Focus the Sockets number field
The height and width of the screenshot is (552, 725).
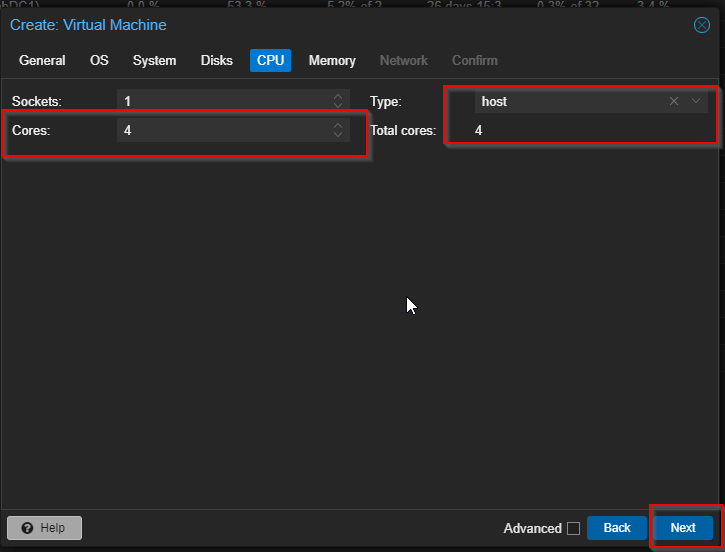pyautogui.click(x=222, y=101)
